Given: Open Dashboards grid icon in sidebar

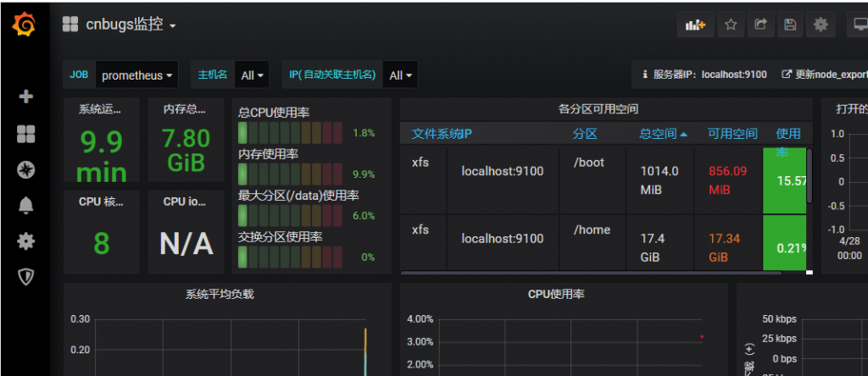Looking at the screenshot, I should pos(25,134).
